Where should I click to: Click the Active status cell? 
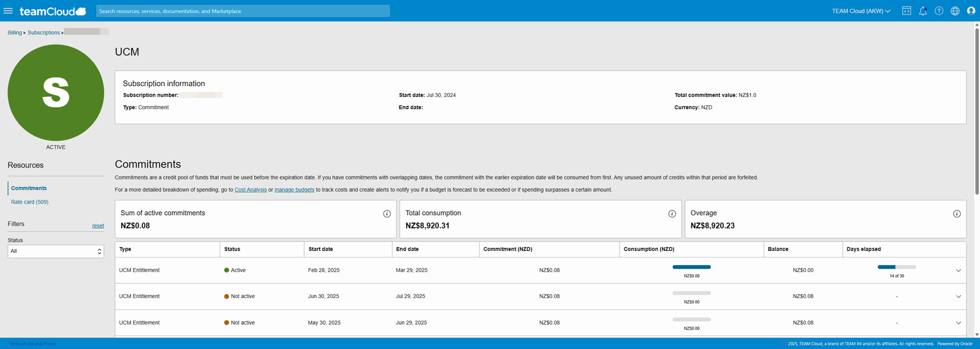235,270
